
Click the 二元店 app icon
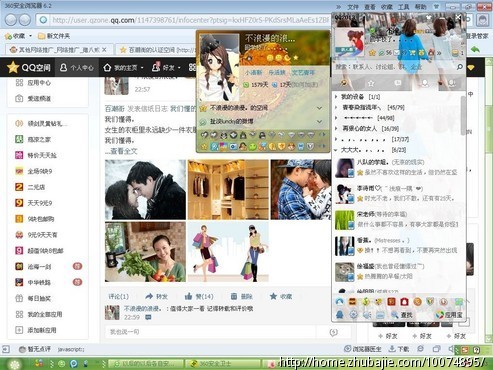[19, 187]
